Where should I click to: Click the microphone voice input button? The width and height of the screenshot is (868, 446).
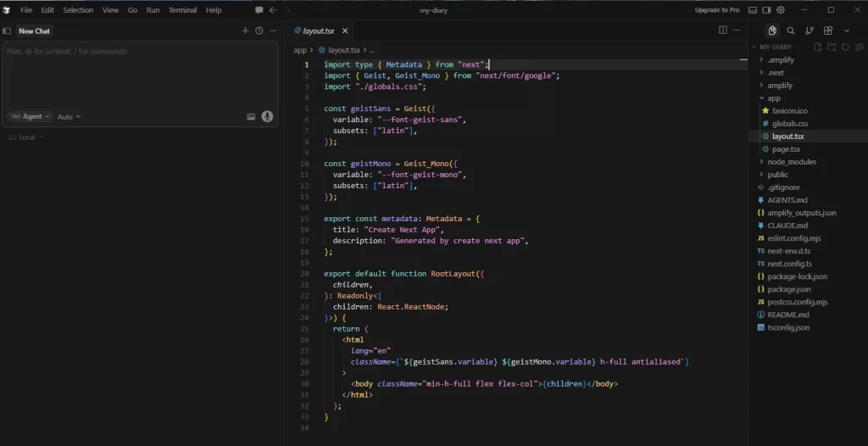(267, 116)
